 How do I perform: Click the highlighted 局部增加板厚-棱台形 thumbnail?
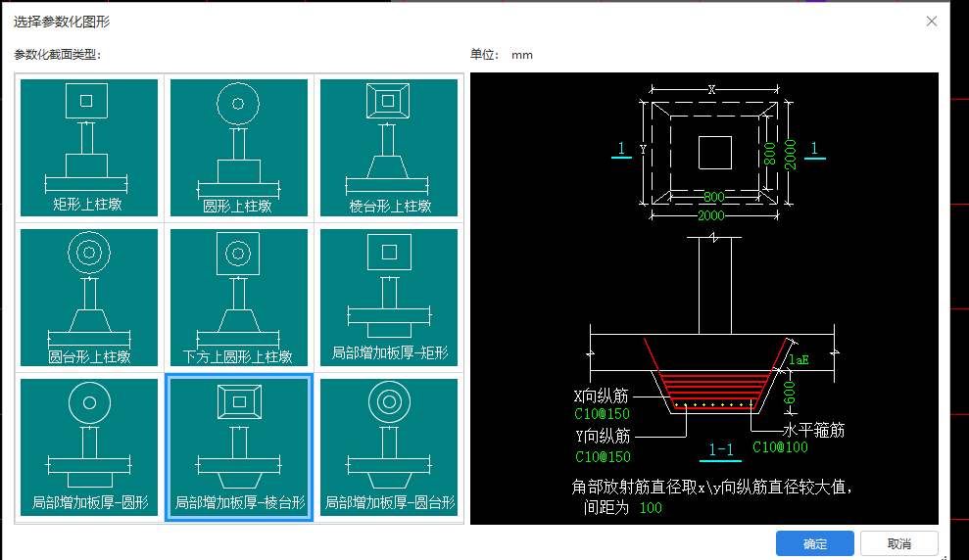[238, 447]
